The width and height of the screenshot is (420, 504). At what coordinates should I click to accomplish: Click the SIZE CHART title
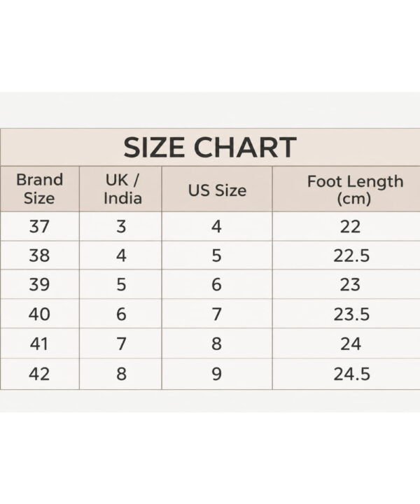210,148
